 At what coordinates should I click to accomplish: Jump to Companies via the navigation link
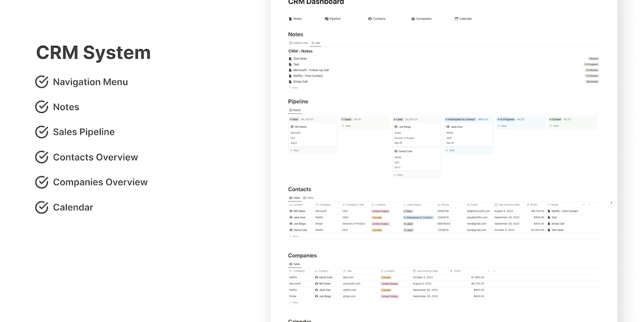coord(421,19)
